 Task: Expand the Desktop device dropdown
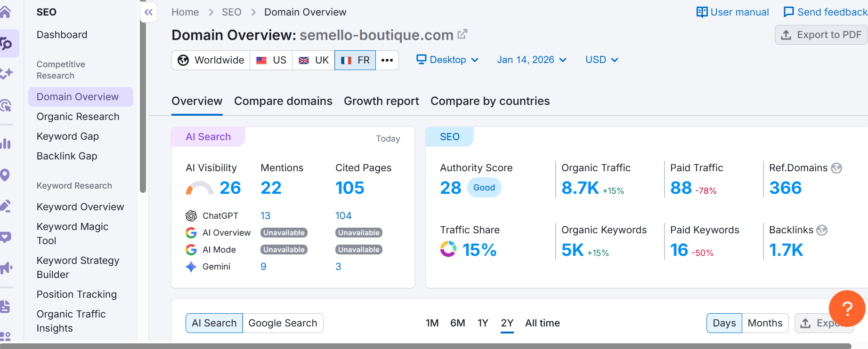coord(447,60)
